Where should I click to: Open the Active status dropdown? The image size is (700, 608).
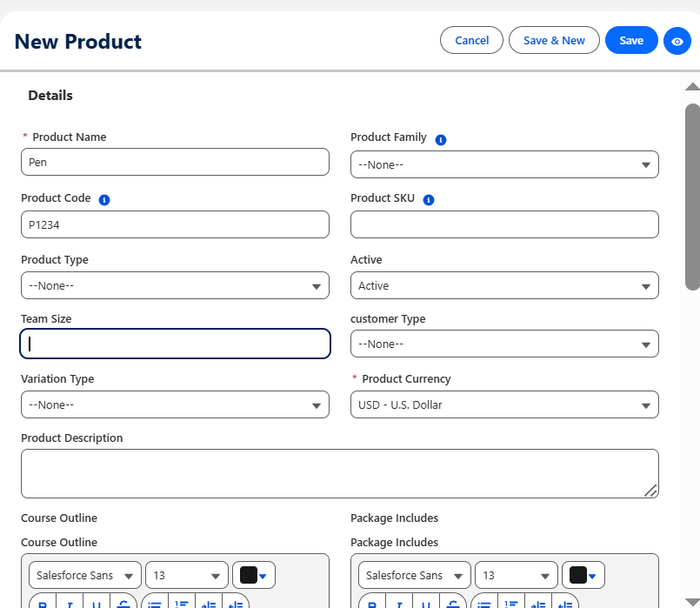(x=504, y=285)
